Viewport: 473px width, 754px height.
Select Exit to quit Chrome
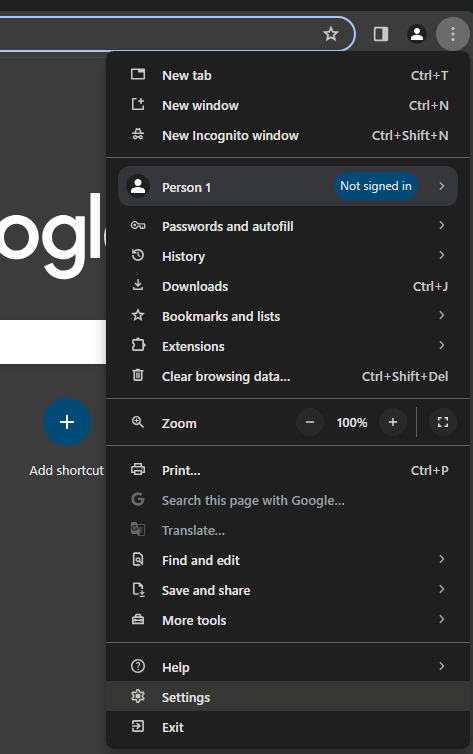coord(288,727)
